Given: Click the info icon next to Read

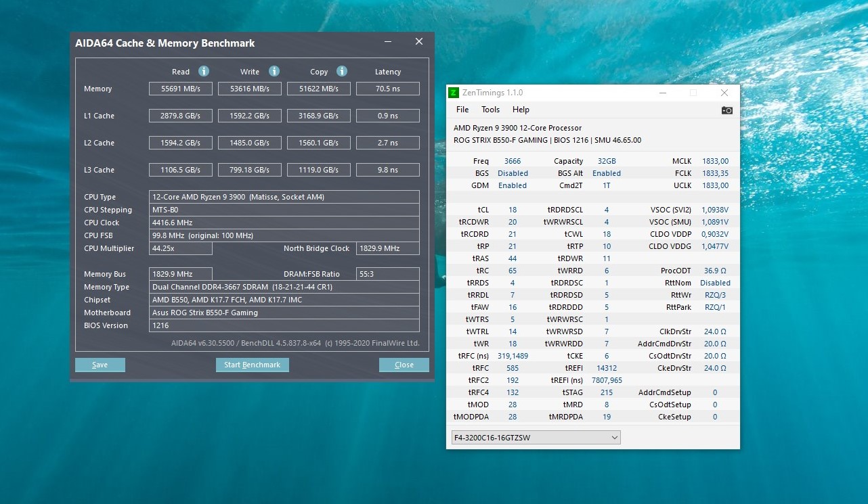Looking at the screenshot, I should pyautogui.click(x=204, y=71).
